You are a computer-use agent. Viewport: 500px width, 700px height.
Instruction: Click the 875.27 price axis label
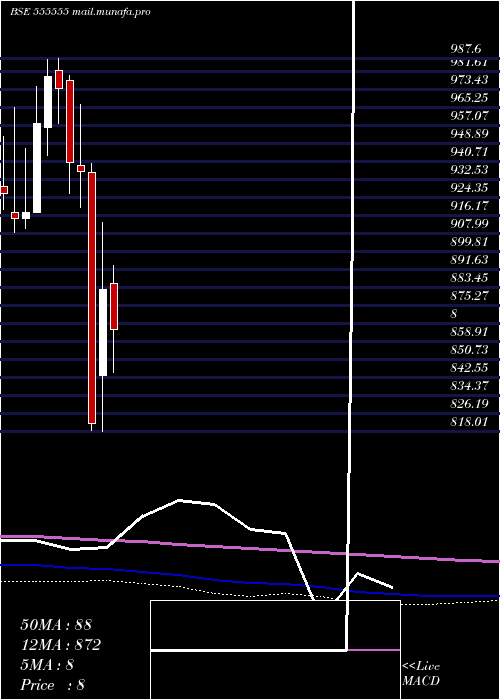click(469, 296)
